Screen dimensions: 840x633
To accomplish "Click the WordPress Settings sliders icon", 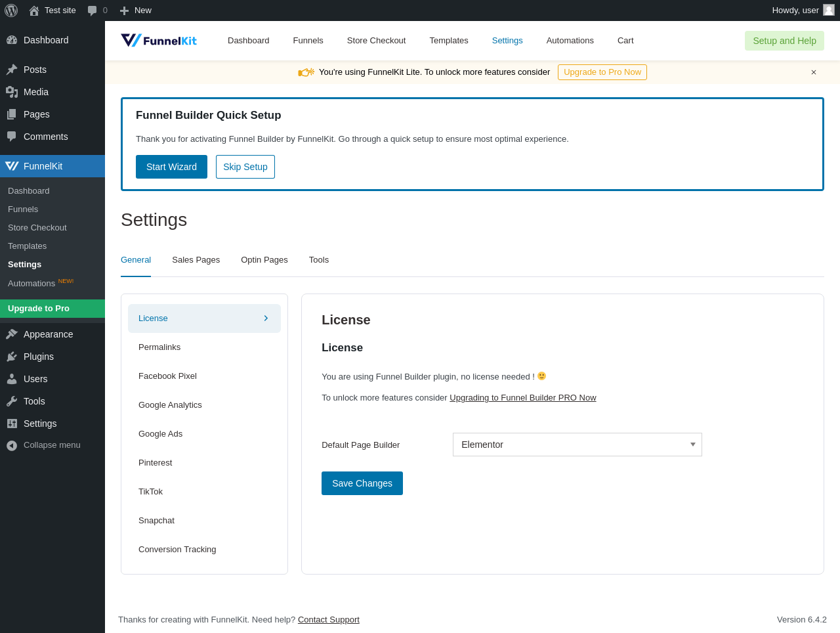I will point(12,424).
